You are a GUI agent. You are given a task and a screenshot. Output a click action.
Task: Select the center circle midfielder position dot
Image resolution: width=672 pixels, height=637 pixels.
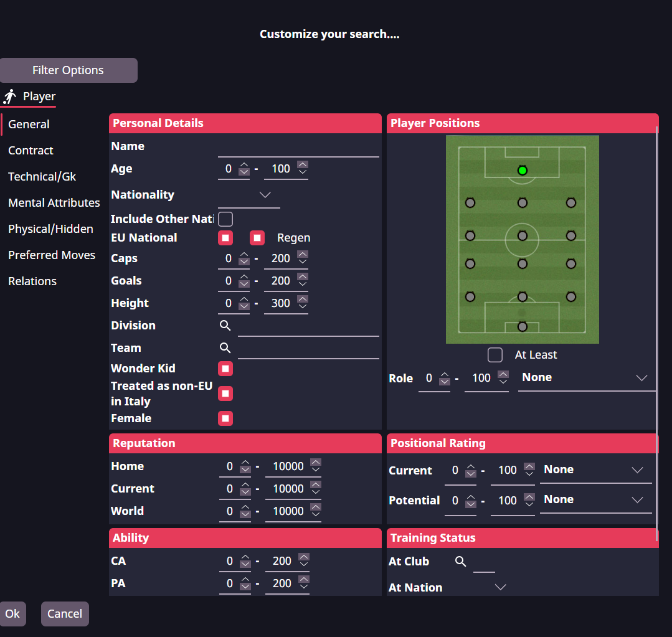(x=523, y=236)
